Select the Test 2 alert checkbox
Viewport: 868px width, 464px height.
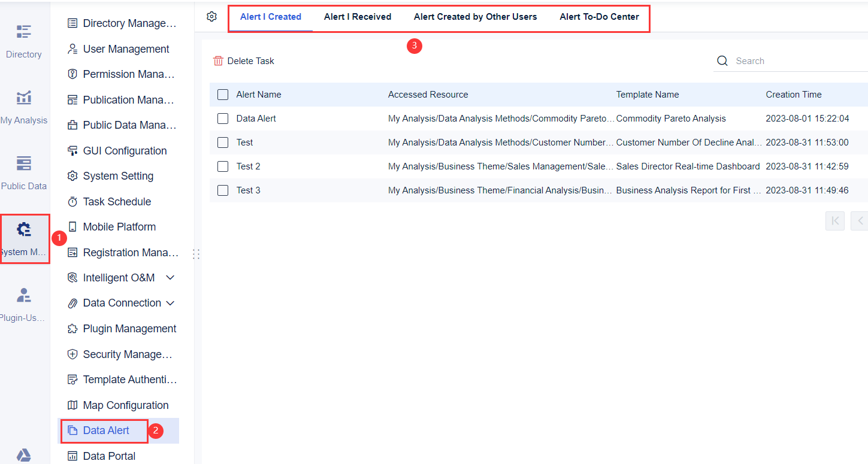click(x=223, y=166)
